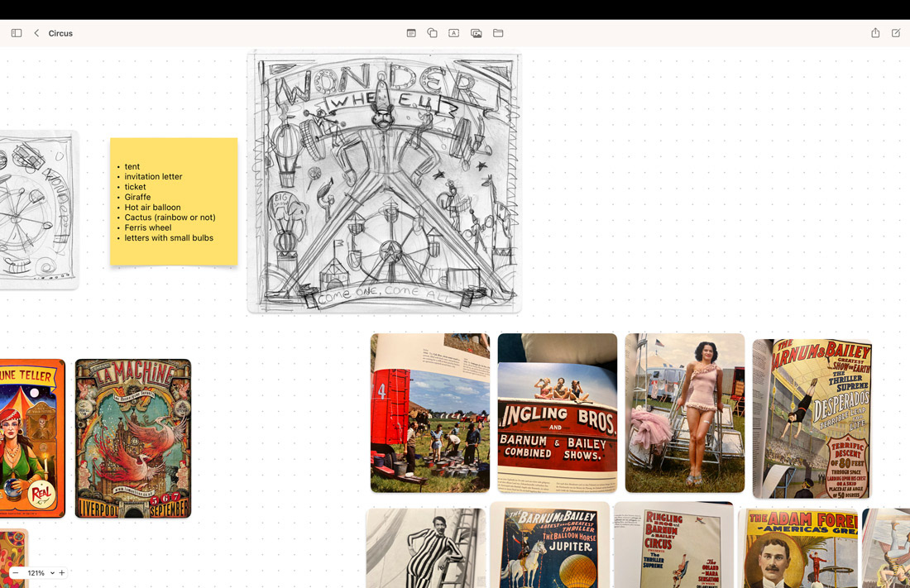Zoom in with the plus button

tap(61, 573)
